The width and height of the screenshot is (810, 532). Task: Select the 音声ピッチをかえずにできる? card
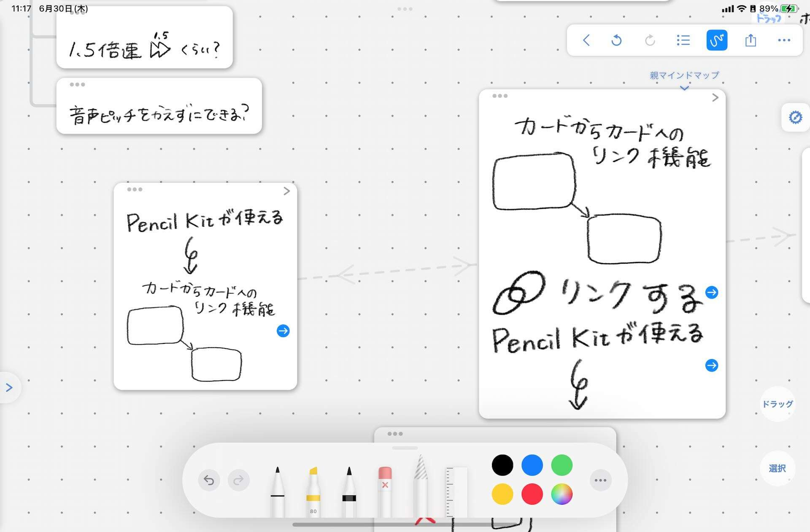(159, 106)
